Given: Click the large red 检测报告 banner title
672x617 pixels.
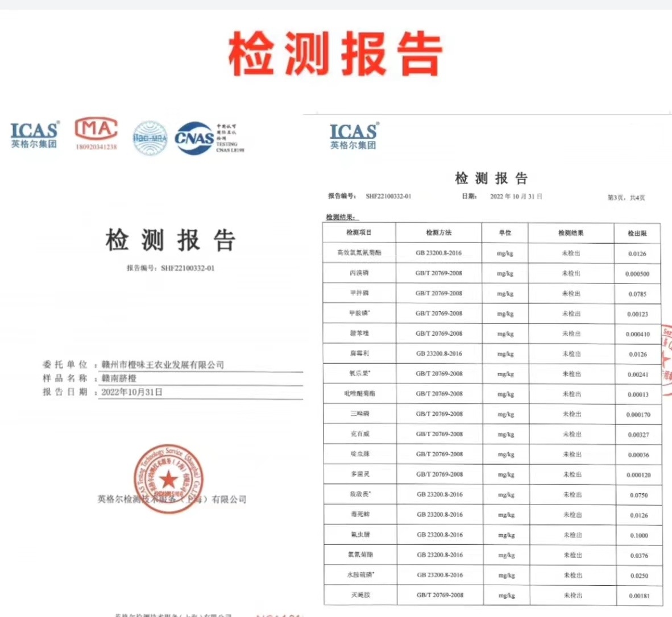Looking at the screenshot, I should pos(335,54).
